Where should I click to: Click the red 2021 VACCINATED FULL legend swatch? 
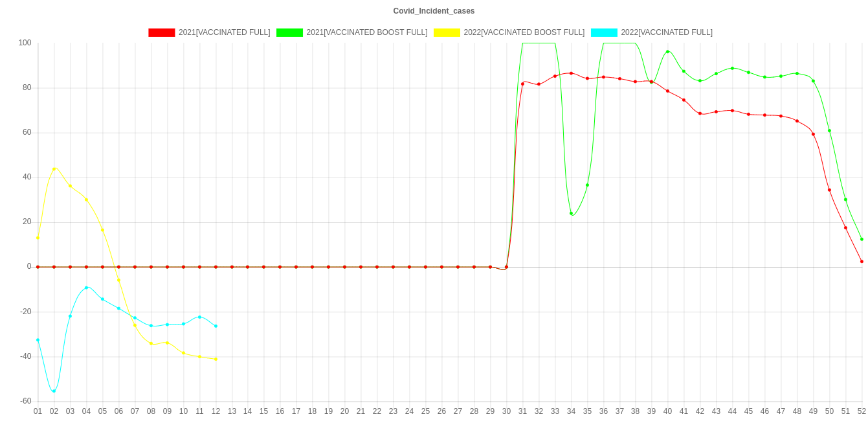(x=162, y=32)
